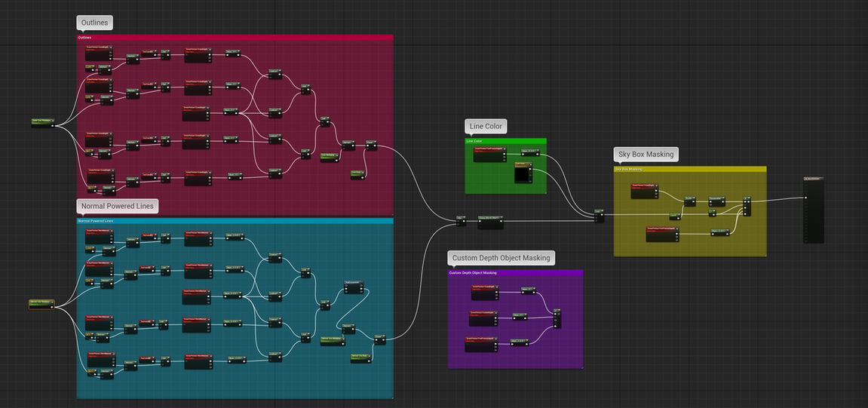868x408 pixels.
Task: Select the three-input combine node in Custom Depth Object Masking
Action: [557, 318]
